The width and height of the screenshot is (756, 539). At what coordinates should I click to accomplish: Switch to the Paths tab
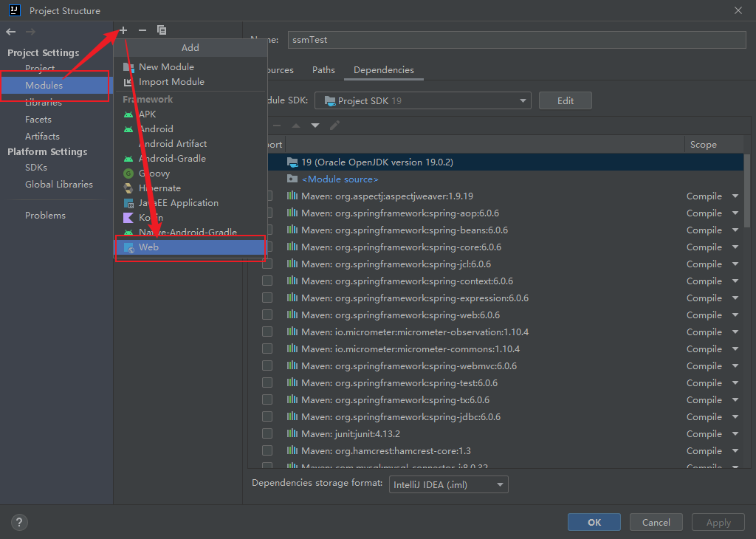(323, 70)
